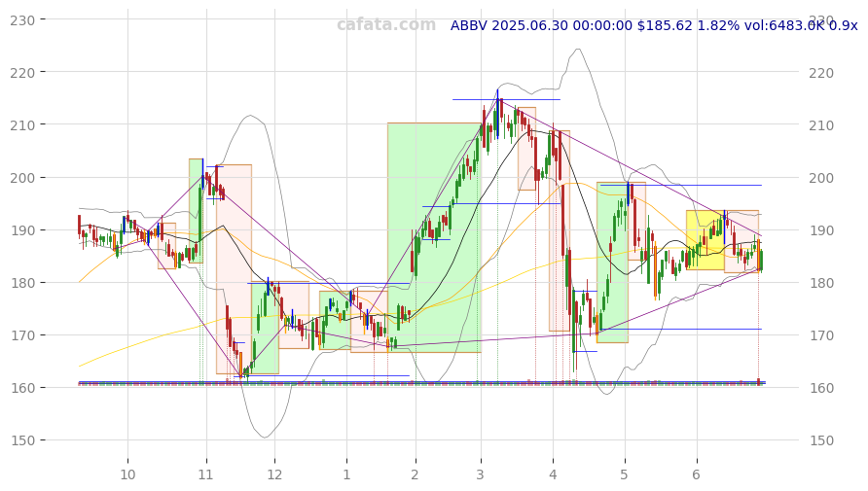Click the 0.9x value in header
This screenshot has height=491, width=868.
click(x=843, y=25)
